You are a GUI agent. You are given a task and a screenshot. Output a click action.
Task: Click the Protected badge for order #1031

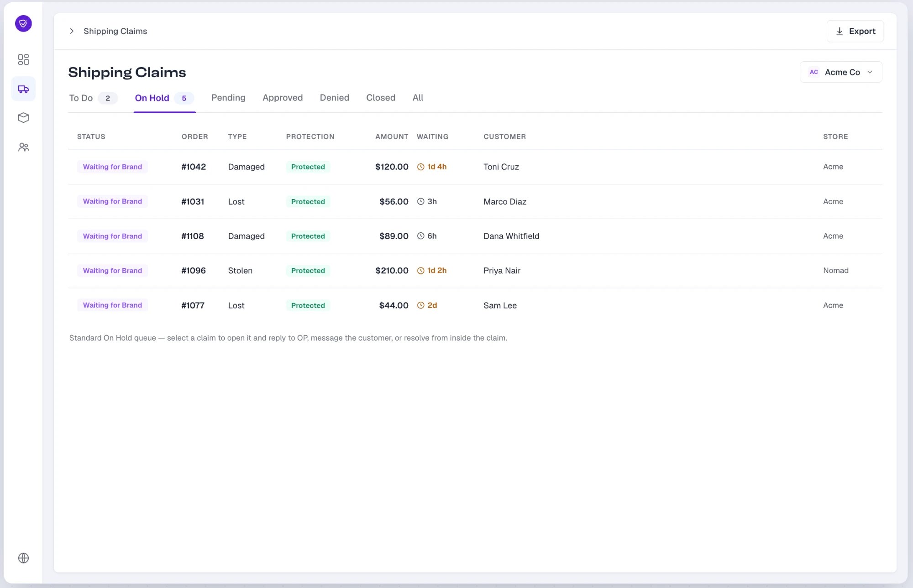pos(308,202)
